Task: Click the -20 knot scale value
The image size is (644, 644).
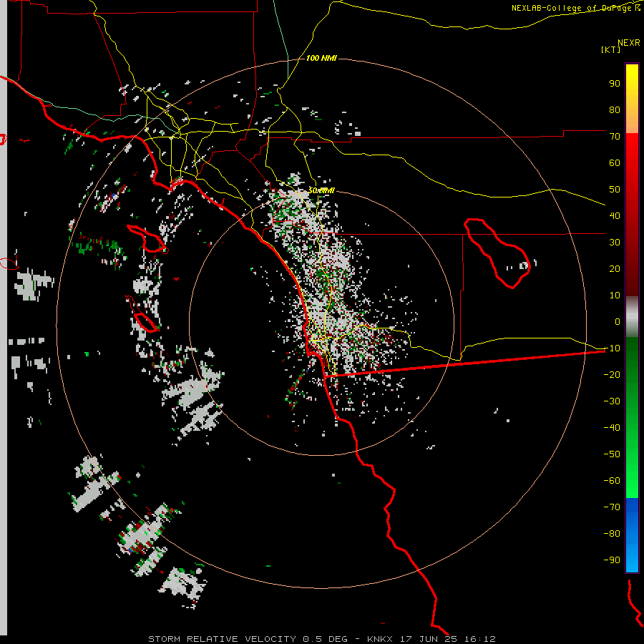Action: 612,375
